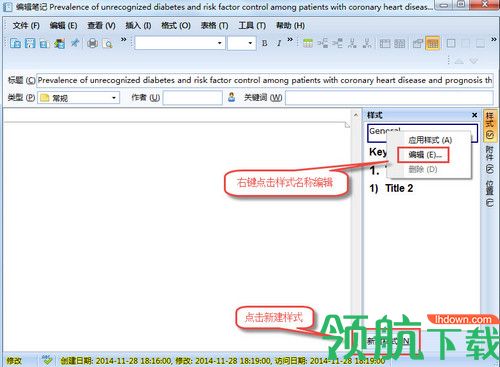Viewport: 500px width, 367px height.
Task: Click the 关键词 (W) keywords input field
Action: (389, 98)
